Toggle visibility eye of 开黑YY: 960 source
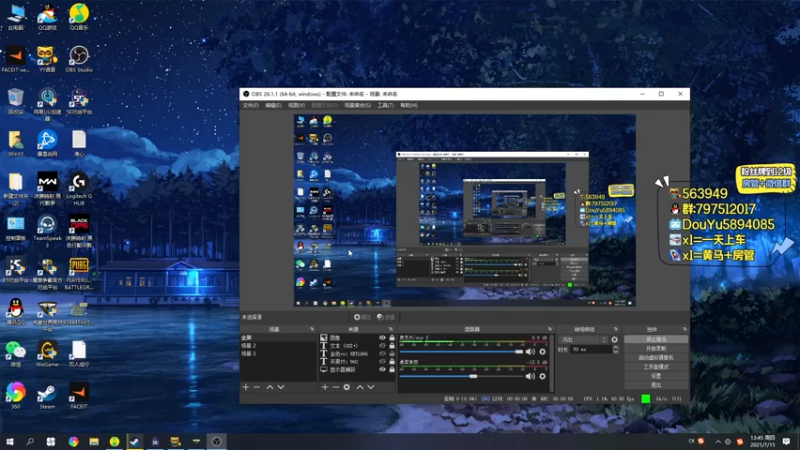This screenshot has height=450, width=800. (x=382, y=361)
